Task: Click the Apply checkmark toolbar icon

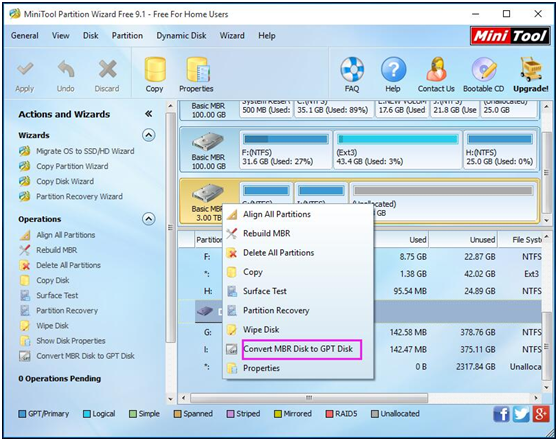Action: 25,69
